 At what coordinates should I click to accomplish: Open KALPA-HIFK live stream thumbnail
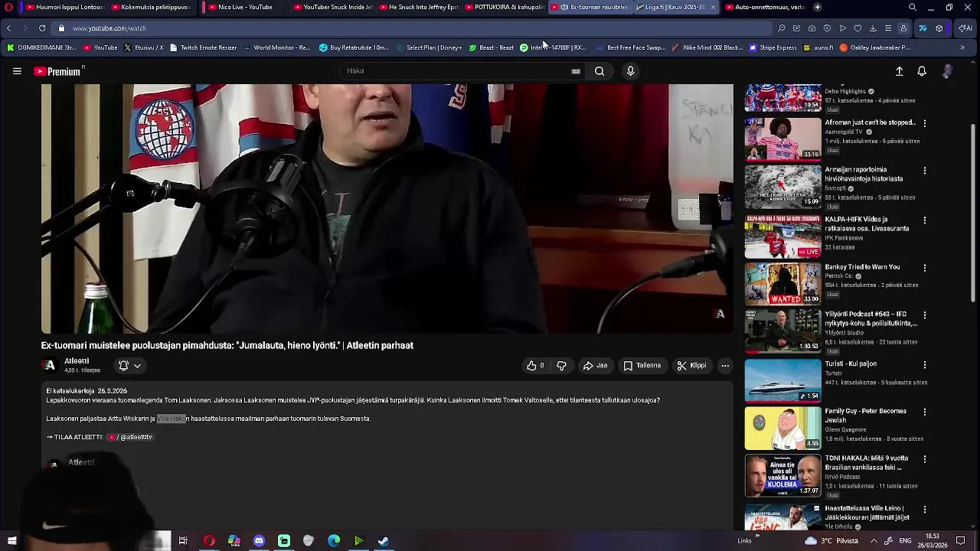click(782, 236)
